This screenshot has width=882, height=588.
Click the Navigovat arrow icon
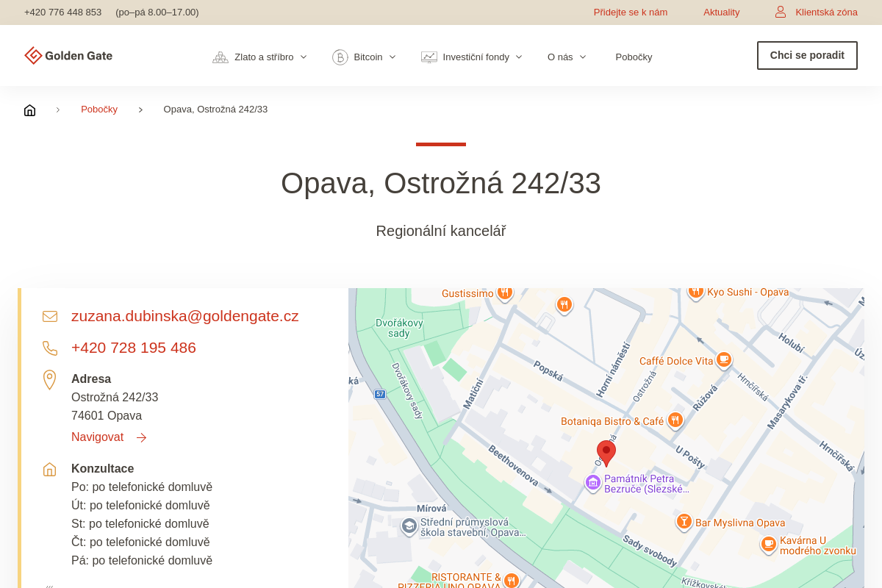tap(141, 438)
